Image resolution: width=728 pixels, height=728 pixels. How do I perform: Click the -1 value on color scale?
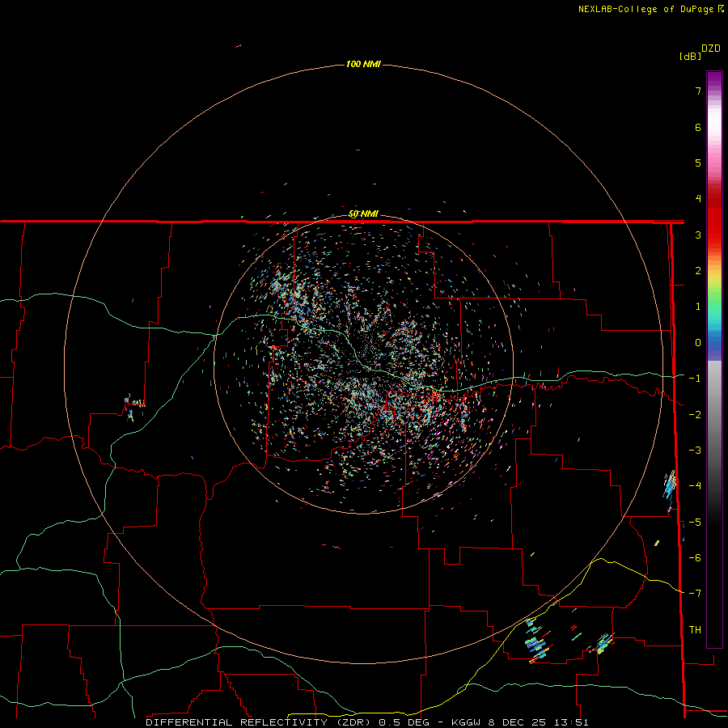(x=695, y=379)
